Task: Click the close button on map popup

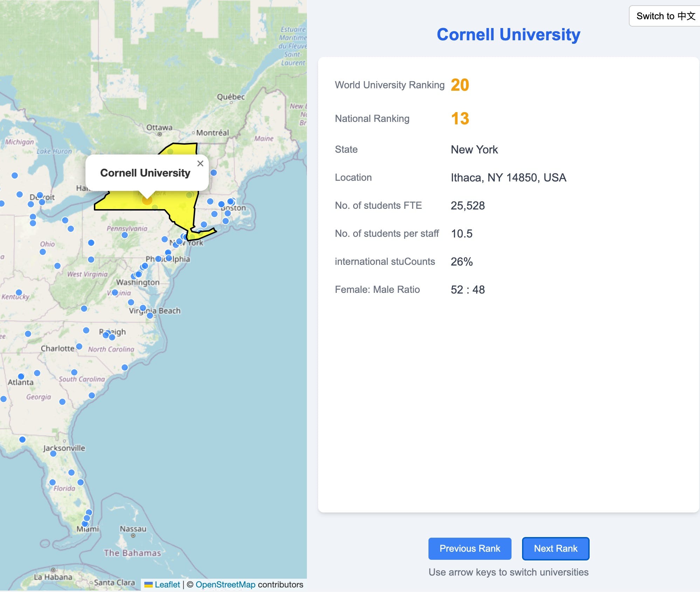Action: pyautogui.click(x=199, y=163)
